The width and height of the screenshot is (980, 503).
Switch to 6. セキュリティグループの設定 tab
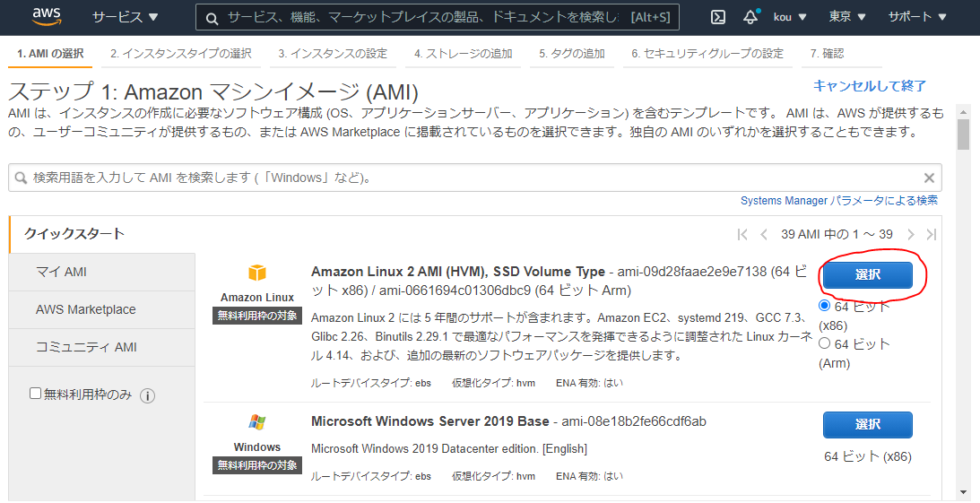707,54
